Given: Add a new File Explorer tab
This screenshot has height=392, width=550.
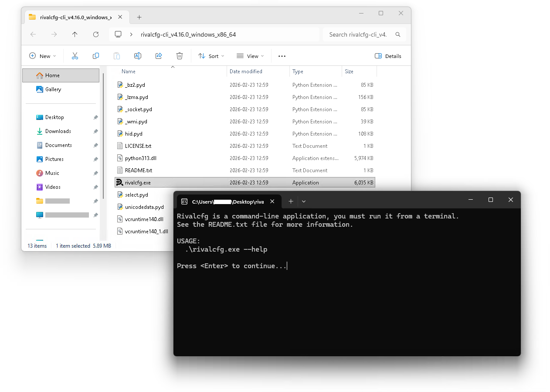Looking at the screenshot, I should 139,17.
